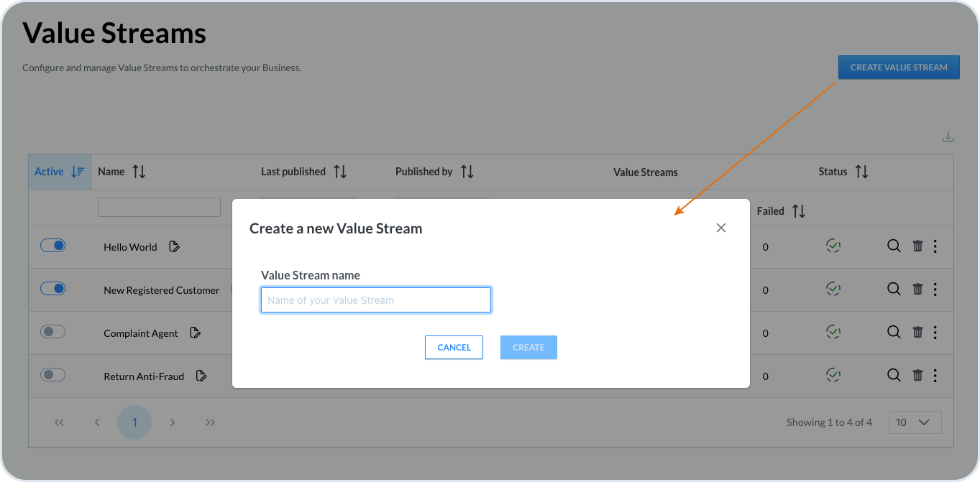Sort table by Name column
The image size is (980, 482).
coord(139,172)
